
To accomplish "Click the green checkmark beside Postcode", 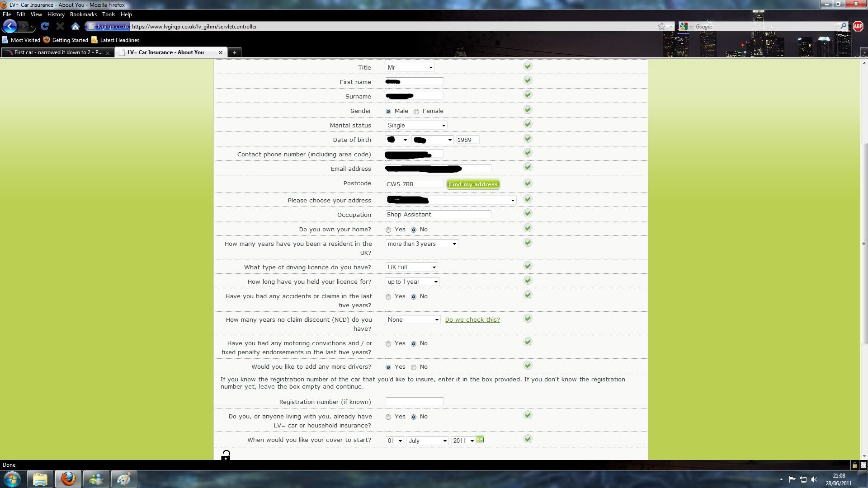I will tap(528, 183).
